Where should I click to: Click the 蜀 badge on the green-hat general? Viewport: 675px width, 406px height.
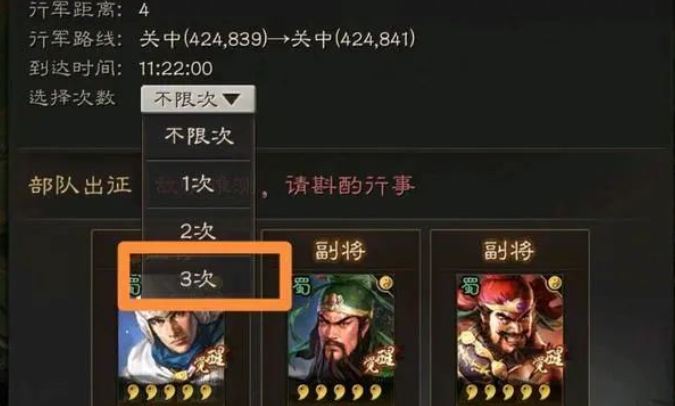[301, 286]
